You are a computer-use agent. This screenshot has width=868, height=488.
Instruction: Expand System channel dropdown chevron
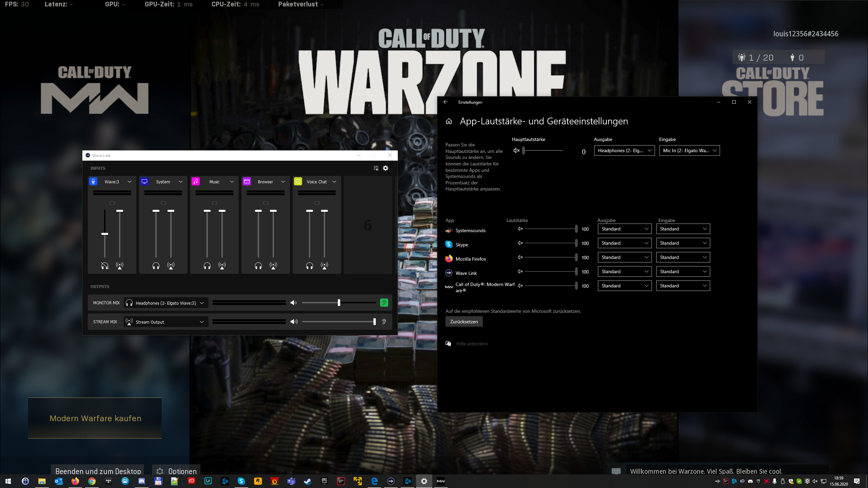point(181,182)
